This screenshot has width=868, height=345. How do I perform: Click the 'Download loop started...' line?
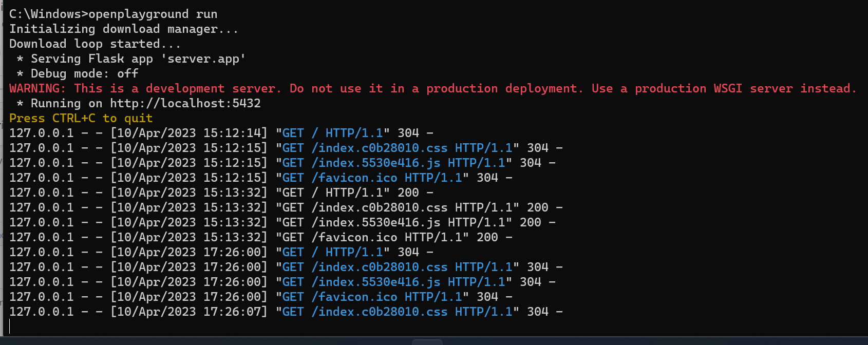(x=95, y=44)
